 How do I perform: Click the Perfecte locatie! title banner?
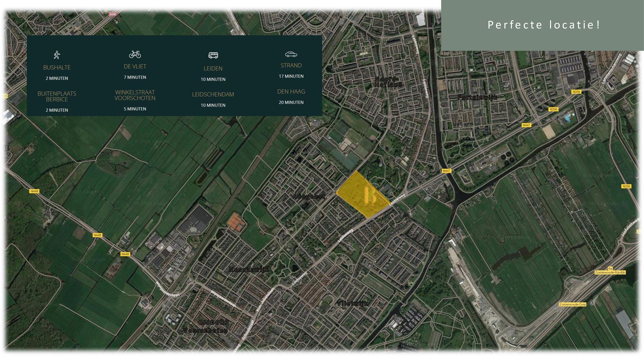[x=543, y=25]
